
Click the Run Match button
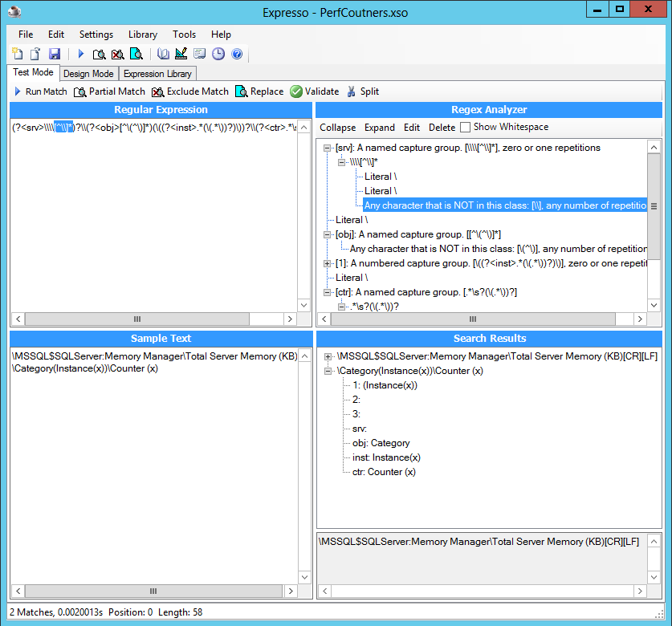[41, 91]
